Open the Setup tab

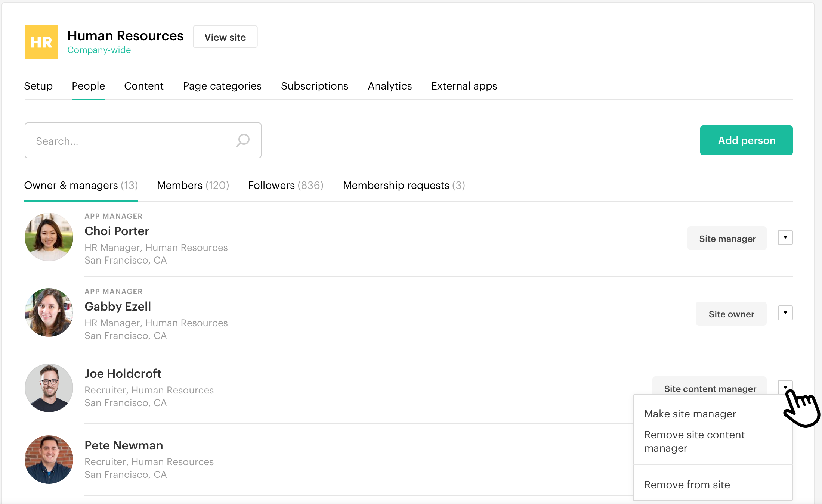pyautogui.click(x=38, y=86)
